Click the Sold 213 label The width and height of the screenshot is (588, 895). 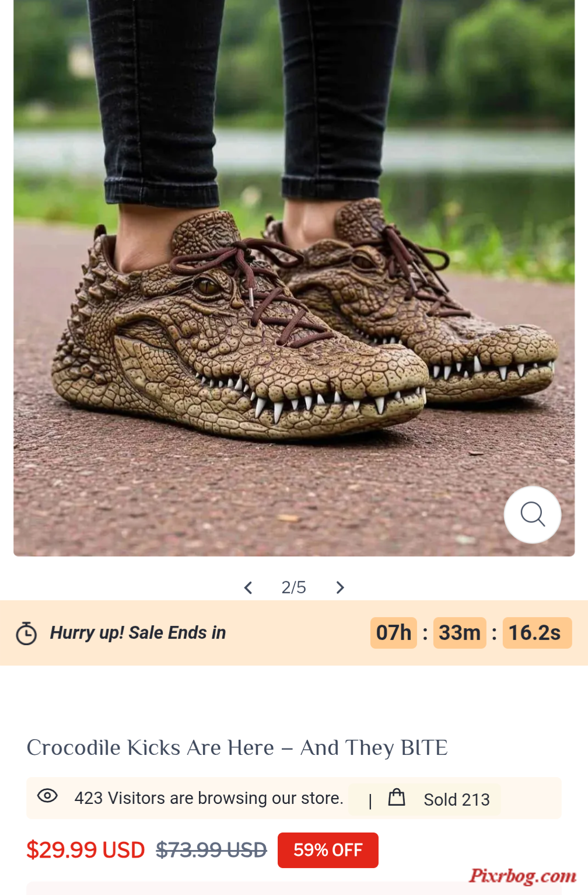tap(457, 799)
